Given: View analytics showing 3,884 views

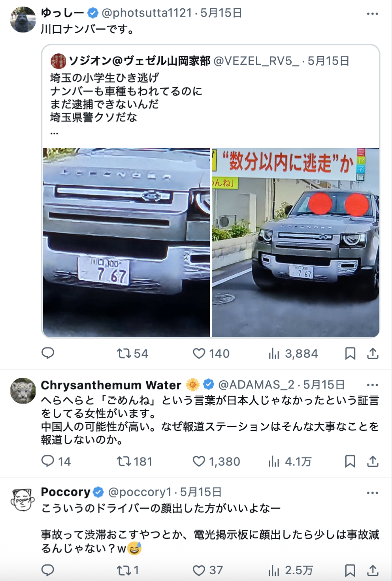Looking at the screenshot, I should tap(293, 353).
